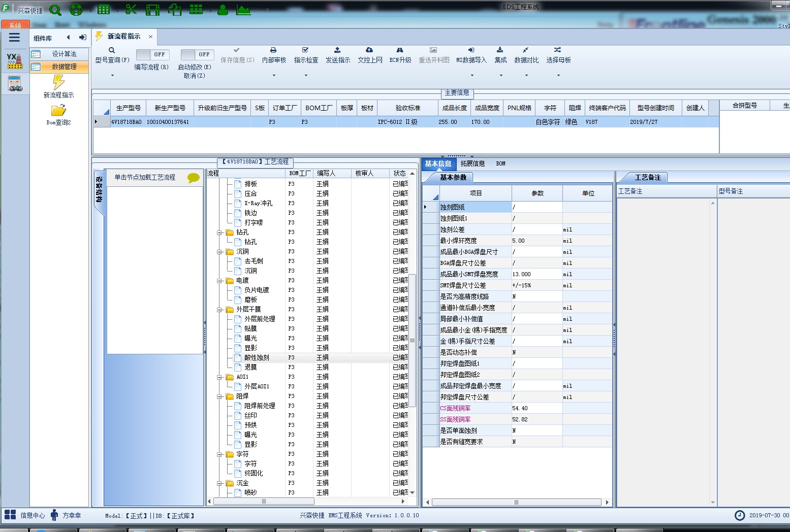
Task: Select X-Ray冲孔 process tree row
Action: [258, 204]
